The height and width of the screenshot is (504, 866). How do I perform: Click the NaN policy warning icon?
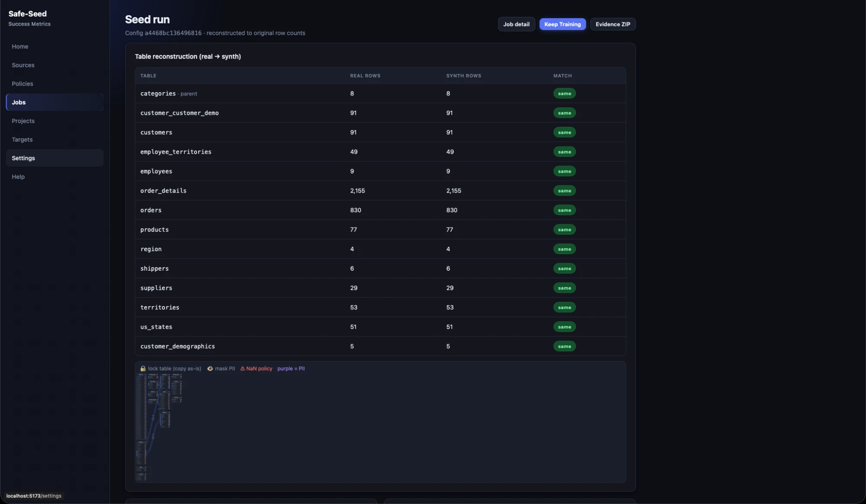coord(242,368)
